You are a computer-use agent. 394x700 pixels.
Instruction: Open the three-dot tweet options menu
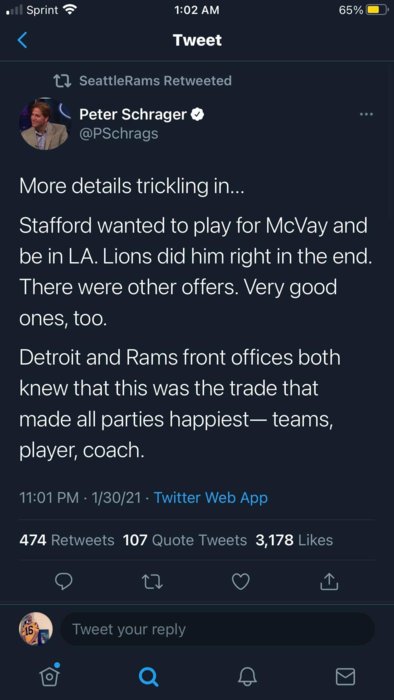coord(366,115)
